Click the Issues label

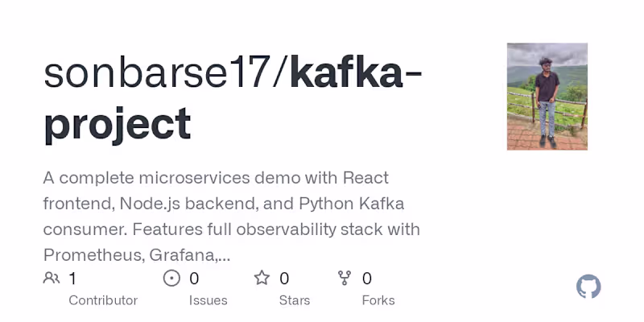tap(208, 300)
